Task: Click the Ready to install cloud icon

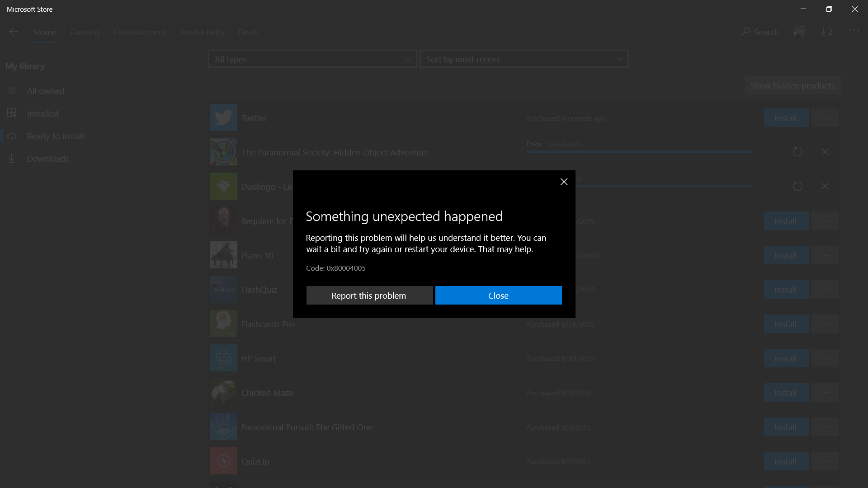Action: pyautogui.click(x=12, y=136)
